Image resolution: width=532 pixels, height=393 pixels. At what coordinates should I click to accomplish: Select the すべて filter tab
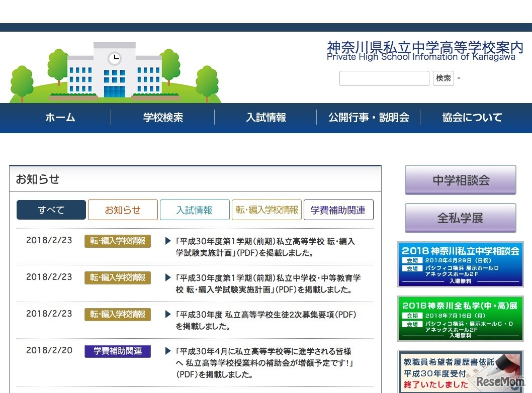pos(51,210)
